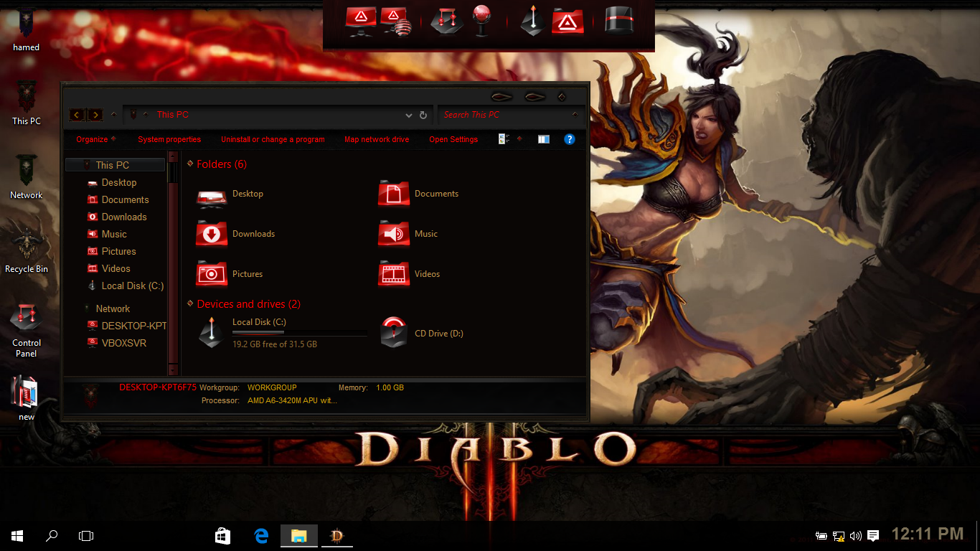Click the refresh icon in address bar
980x551 pixels.
(423, 115)
